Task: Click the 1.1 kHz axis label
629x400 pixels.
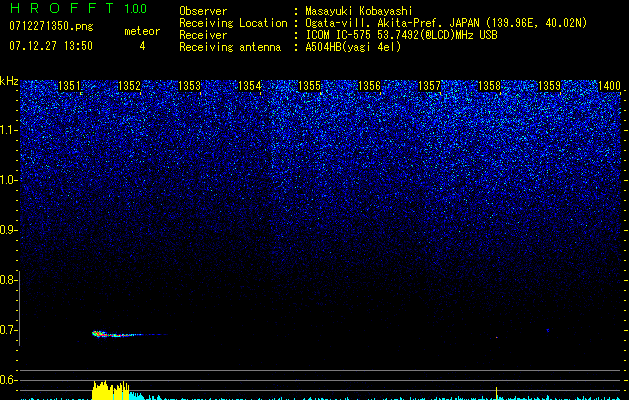Action: pyautogui.click(x=8, y=130)
